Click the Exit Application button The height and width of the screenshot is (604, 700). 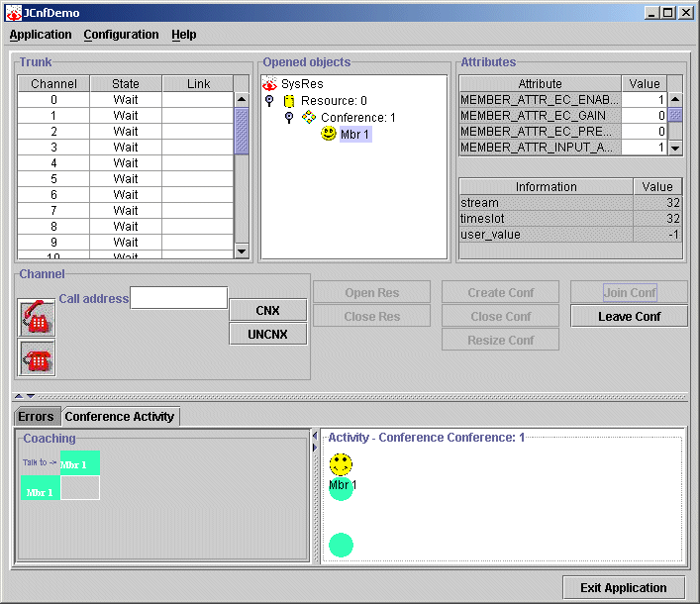pos(623,588)
